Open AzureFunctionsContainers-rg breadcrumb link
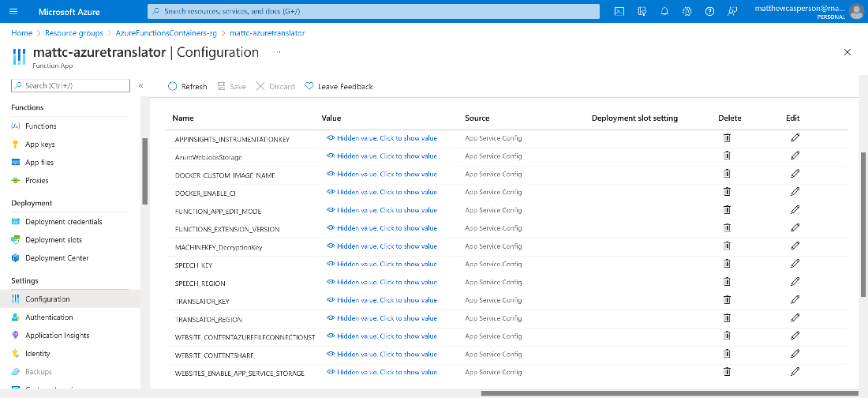 click(166, 33)
